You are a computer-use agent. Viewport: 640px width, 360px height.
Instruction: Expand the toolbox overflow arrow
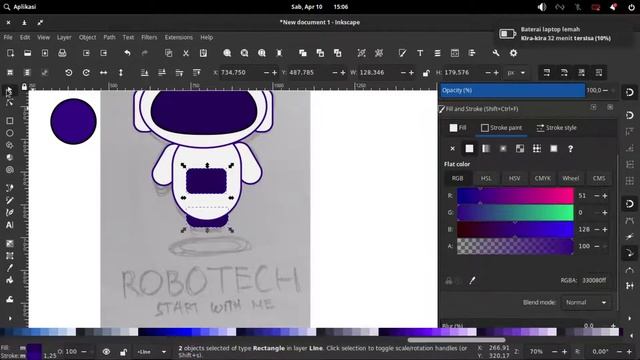point(10,319)
